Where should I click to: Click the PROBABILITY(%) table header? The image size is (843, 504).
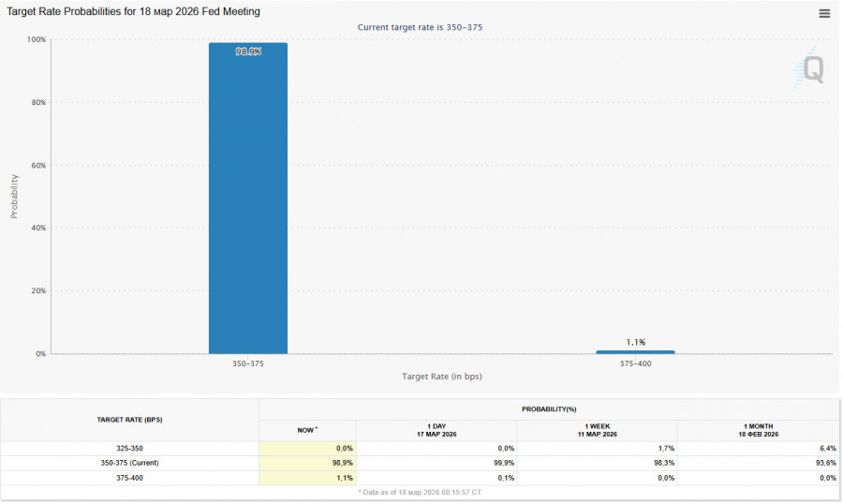point(549,409)
